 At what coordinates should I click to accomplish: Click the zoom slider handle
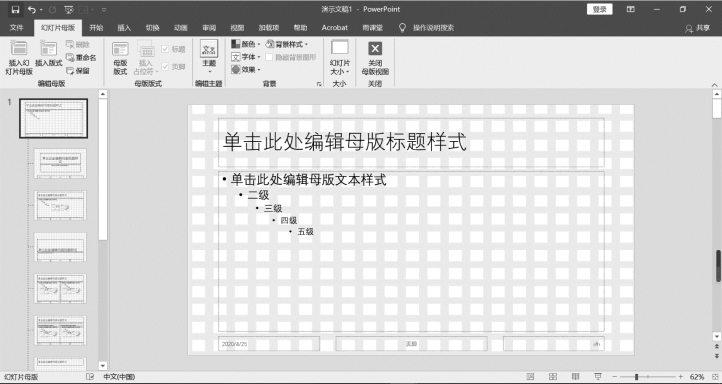pos(636,377)
